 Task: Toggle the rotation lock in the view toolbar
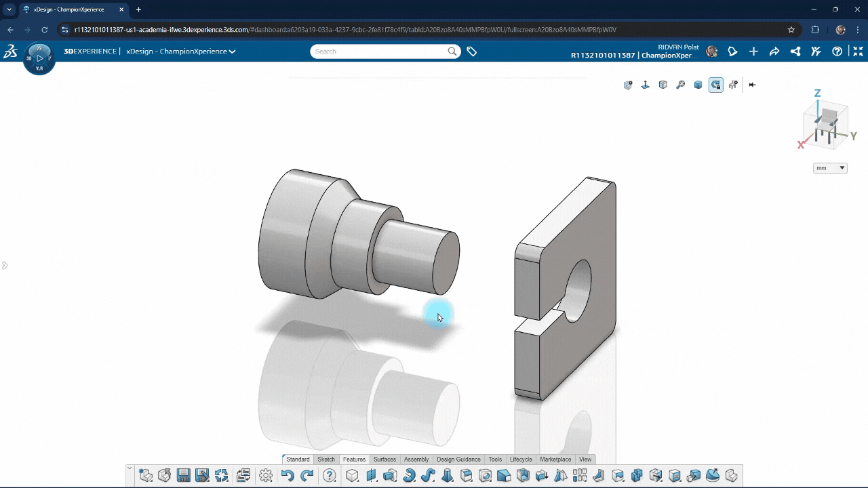click(x=715, y=85)
